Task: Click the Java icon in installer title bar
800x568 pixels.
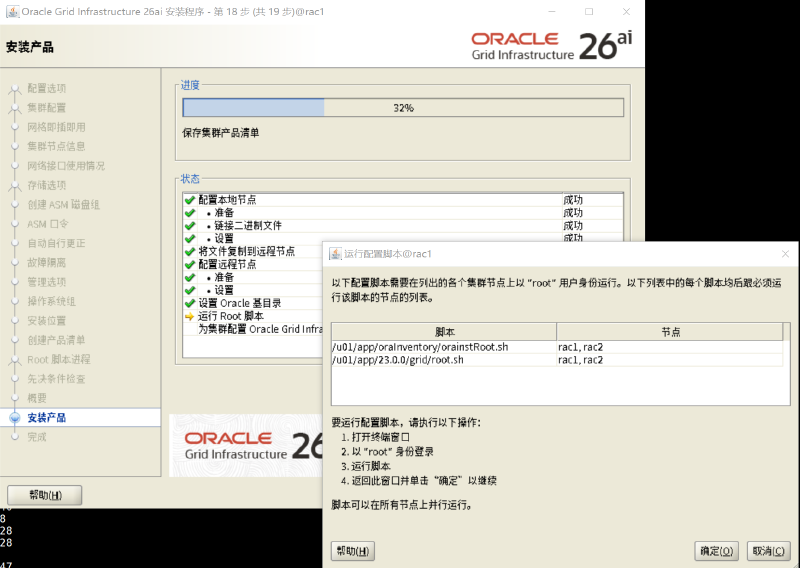Action: pyautogui.click(x=12, y=11)
